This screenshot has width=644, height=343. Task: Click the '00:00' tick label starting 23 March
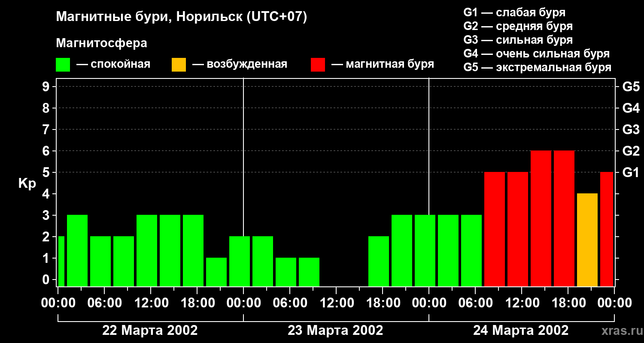tap(243, 303)
